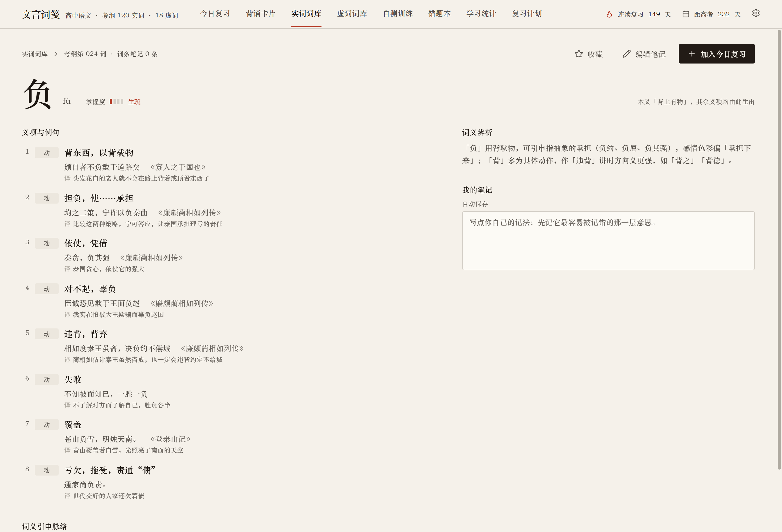Click the source 《寡人之于国也》

178,167
